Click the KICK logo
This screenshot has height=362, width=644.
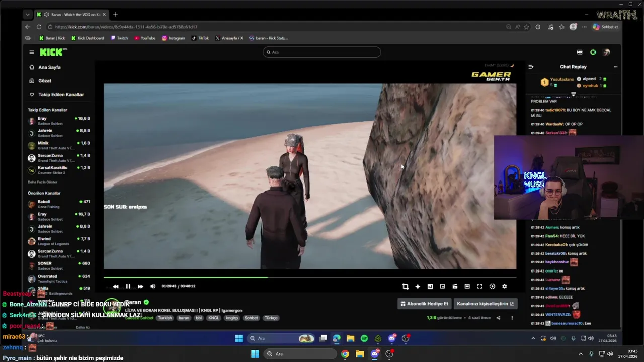tap(52, 52)
